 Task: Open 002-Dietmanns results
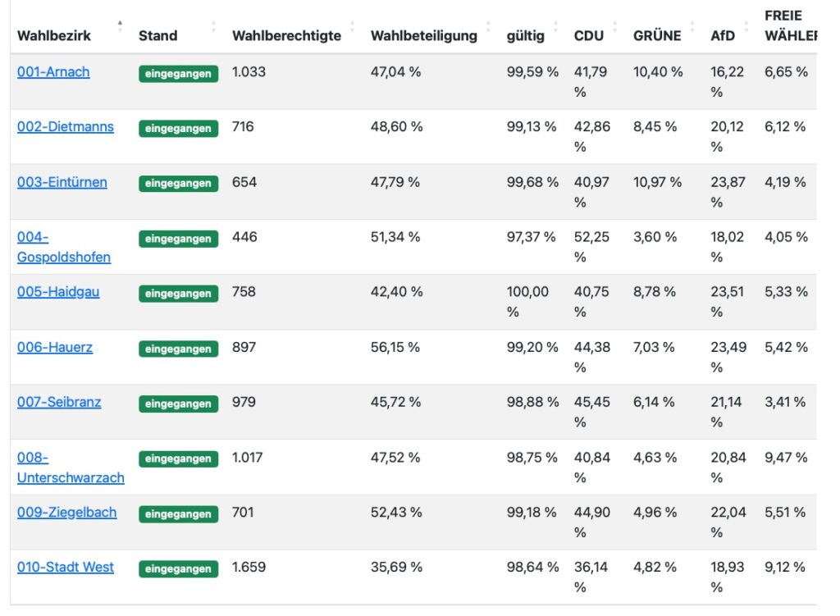[x=66, y=127]
